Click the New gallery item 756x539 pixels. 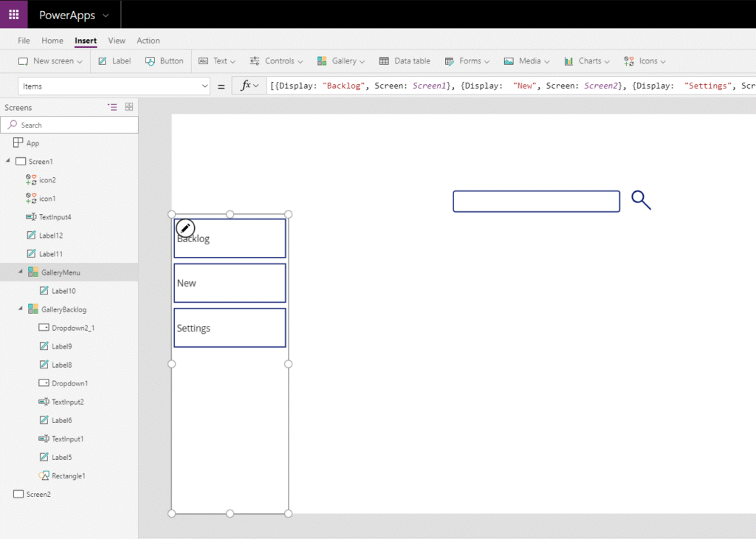point(230,283)
